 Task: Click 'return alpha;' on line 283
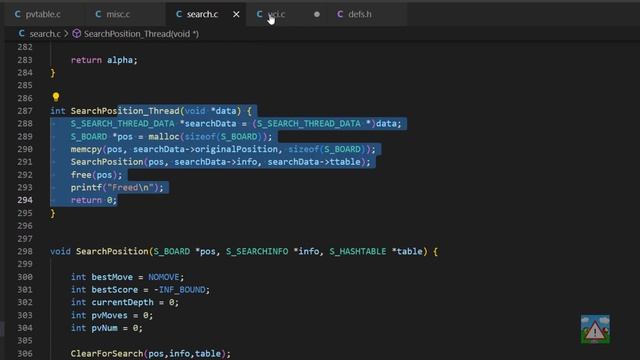[104, 60]
